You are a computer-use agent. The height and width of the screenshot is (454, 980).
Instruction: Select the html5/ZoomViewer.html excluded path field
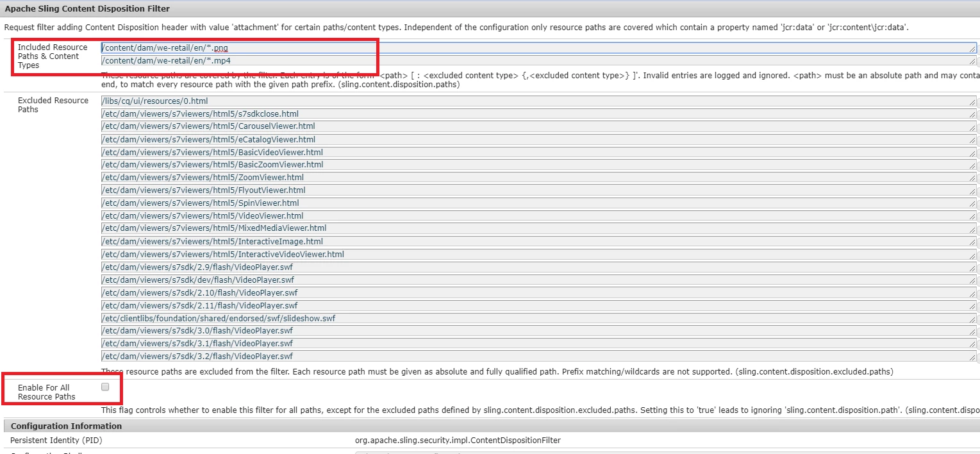[x=539, y=178]
